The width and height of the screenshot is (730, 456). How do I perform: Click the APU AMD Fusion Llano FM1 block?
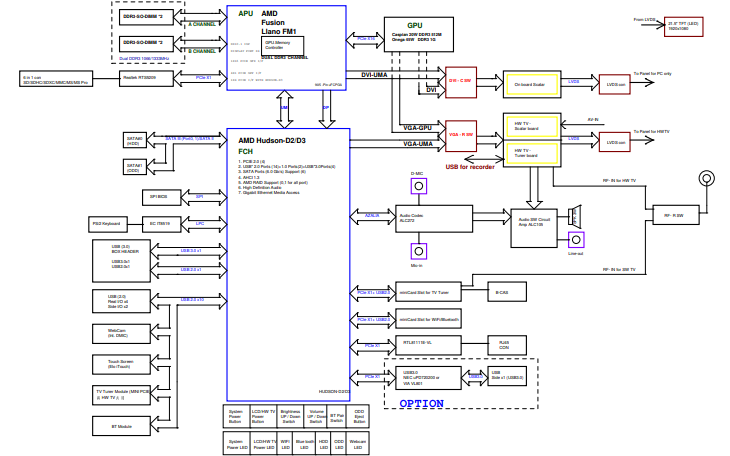(286, 48)
